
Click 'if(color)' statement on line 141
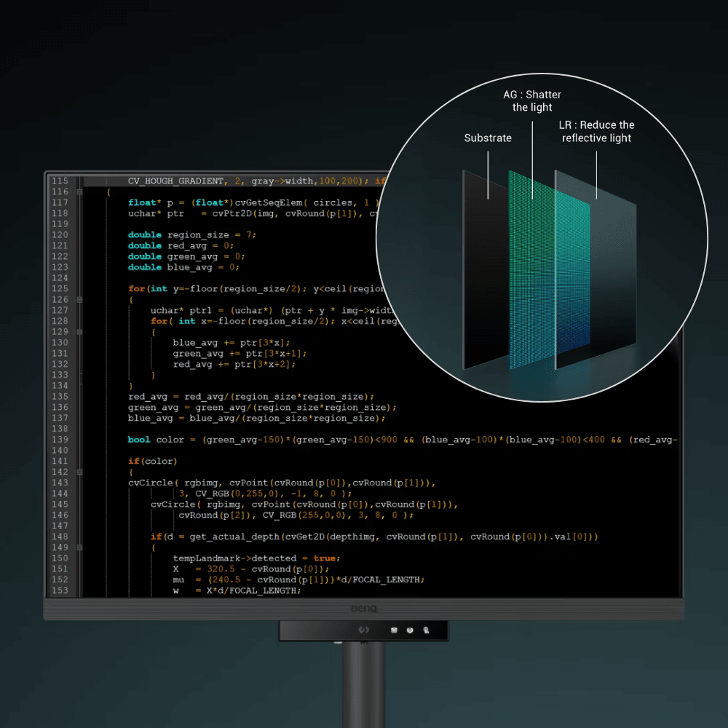(x=153, y=461)
